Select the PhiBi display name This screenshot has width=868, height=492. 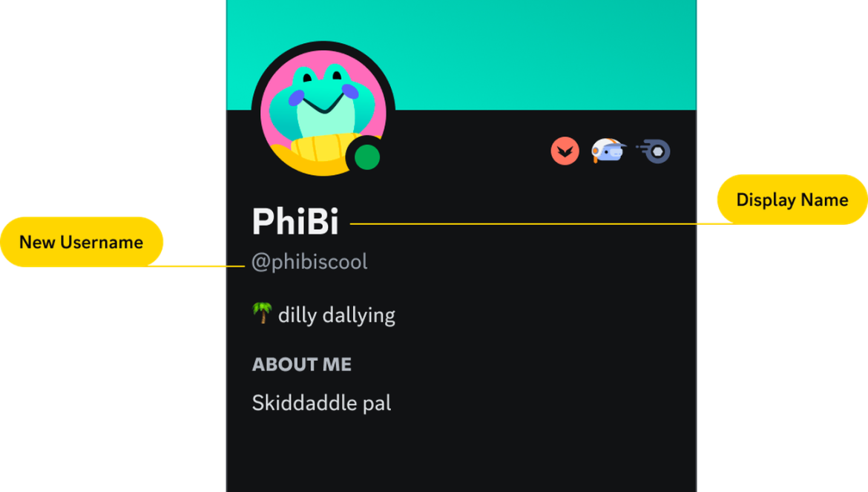click(295, 221)
